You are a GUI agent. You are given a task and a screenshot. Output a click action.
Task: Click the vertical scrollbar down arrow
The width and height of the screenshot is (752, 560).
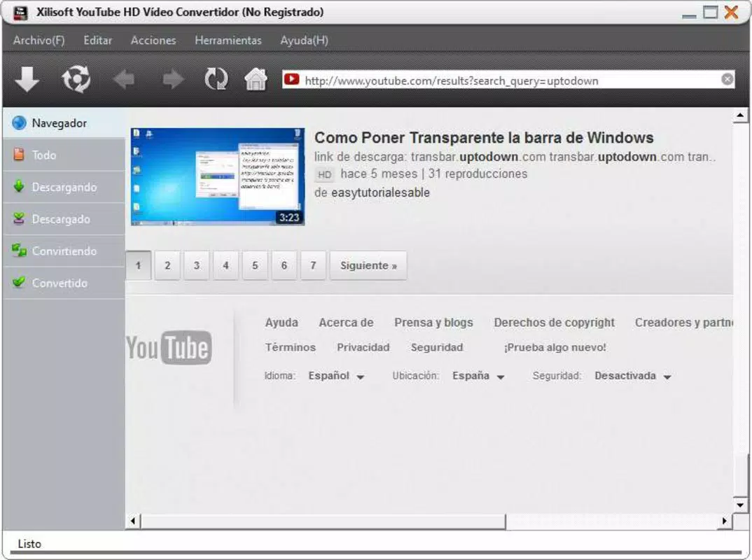[x=740, y=505]
